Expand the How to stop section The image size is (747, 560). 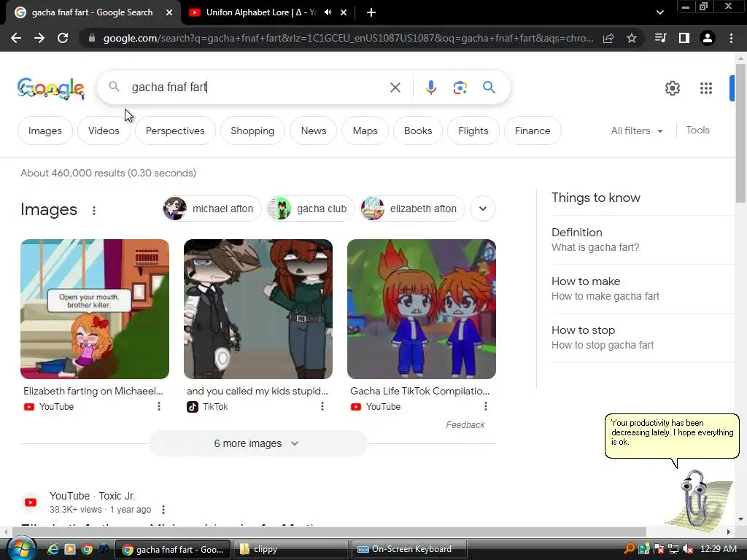643,338
